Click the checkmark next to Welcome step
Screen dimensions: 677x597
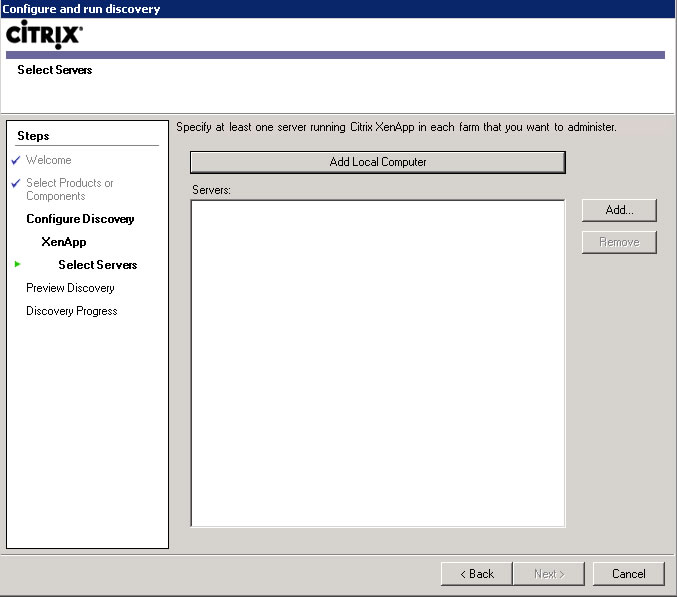(x=16, y=160)
